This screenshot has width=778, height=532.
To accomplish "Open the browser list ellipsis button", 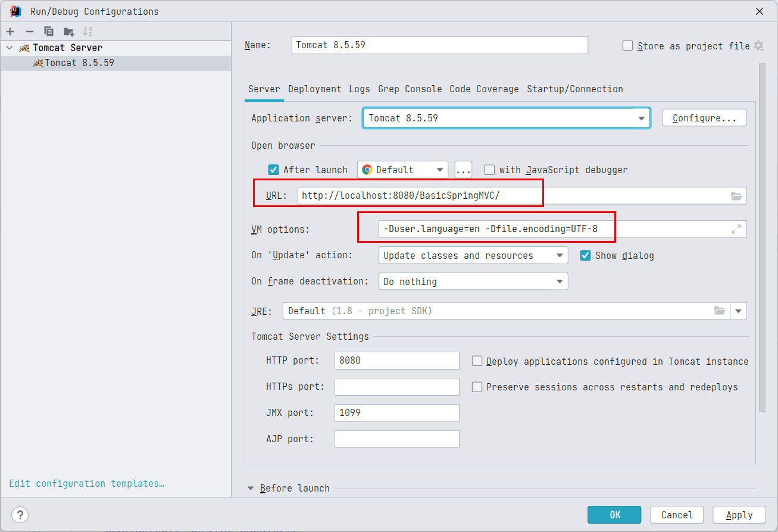I will (x=464, y=170).
